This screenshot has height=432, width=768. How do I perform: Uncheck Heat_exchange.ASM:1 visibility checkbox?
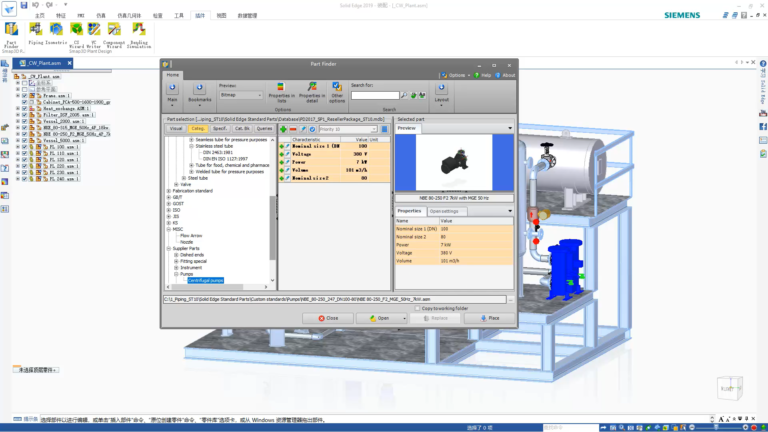[x=24, y=109]
